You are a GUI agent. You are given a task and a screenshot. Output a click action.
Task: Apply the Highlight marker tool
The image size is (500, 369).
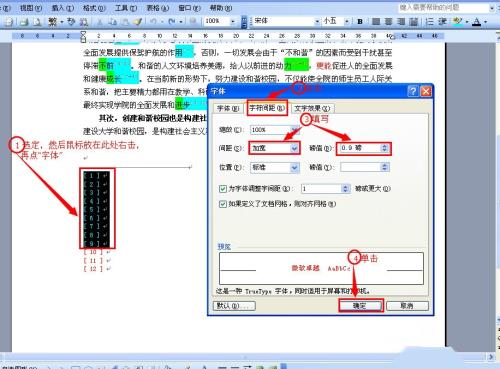tap(458, 22)
